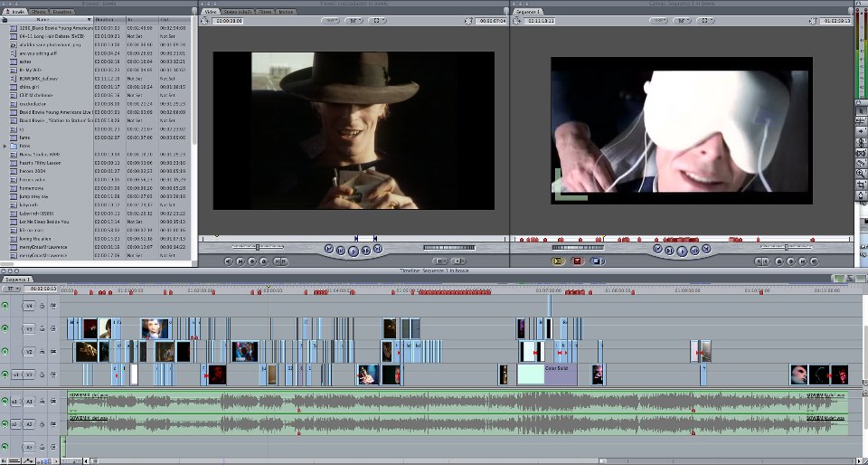
Task: Toggle Auto Select on track V4
Action: pyautogui.click(x=53, y=306)
